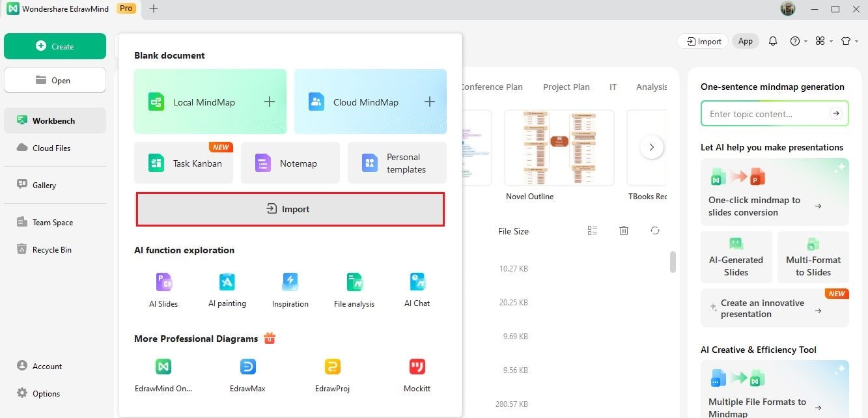Image resolution: width=868 pixels, height=418 pixels.
Task: Switch to the IT template tab
Action: (x=613, y=87)
